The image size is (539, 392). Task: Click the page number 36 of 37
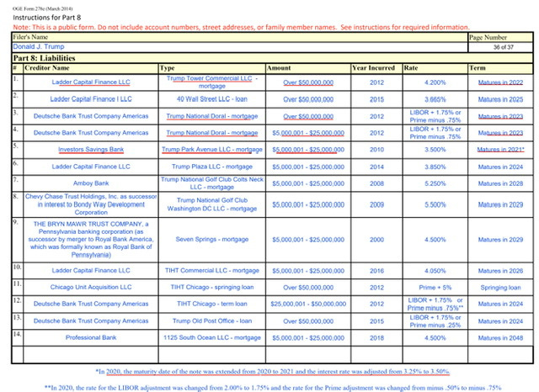(504, 47)
